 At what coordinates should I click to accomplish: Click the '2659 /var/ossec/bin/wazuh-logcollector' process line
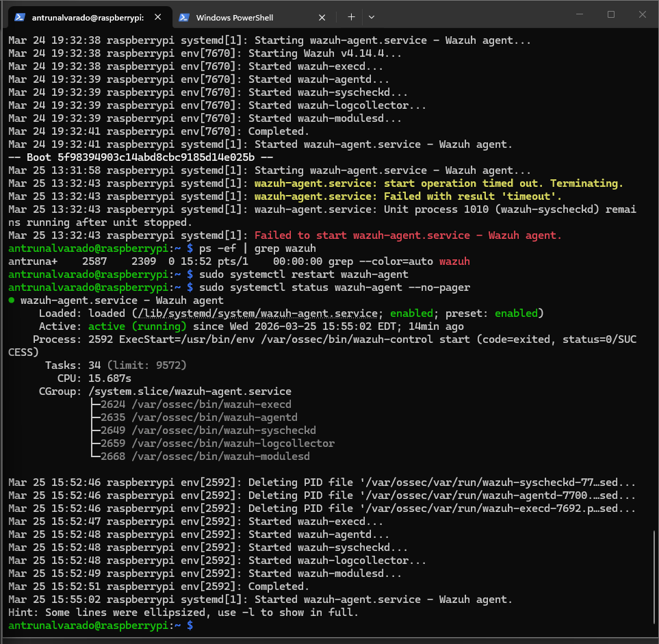pos(218,443)
